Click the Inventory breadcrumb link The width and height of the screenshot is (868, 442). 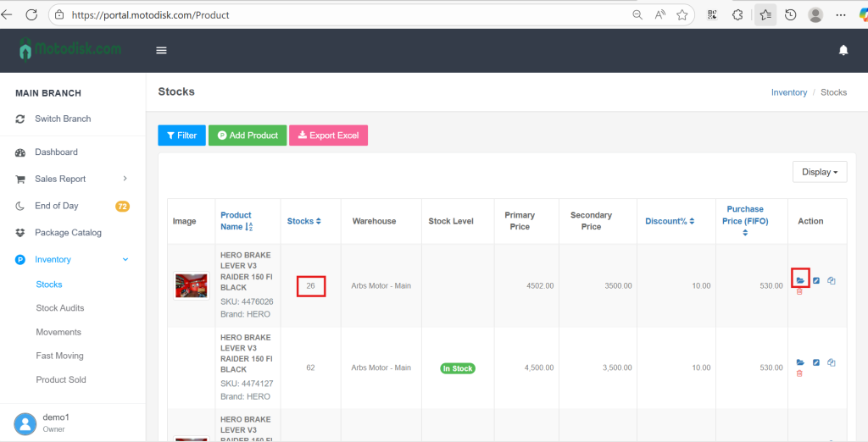point(788,92)
